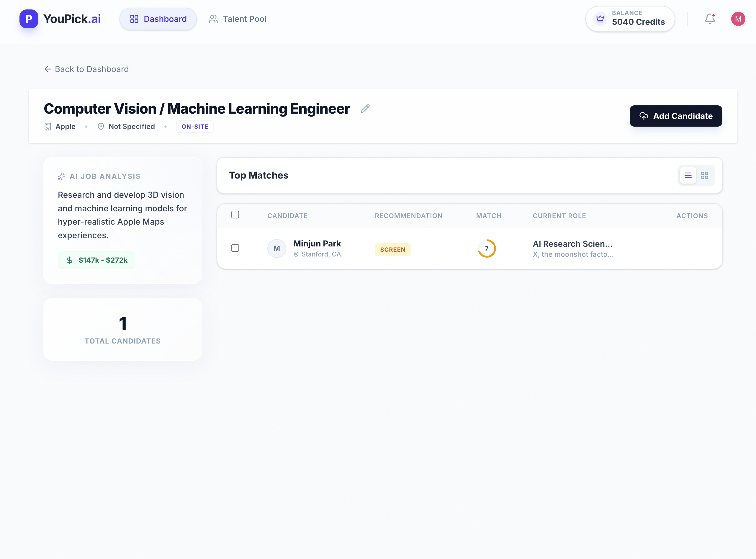This screenshot has width=756, height=559.
Task: Select the Dashboard tab
Action: [x=158, y=19]
